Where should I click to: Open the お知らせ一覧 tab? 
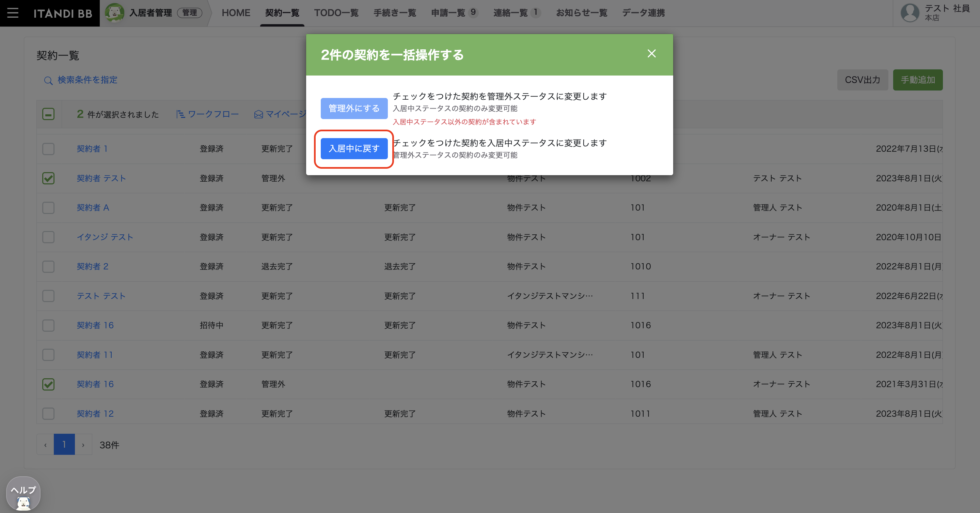click(582, 13)
